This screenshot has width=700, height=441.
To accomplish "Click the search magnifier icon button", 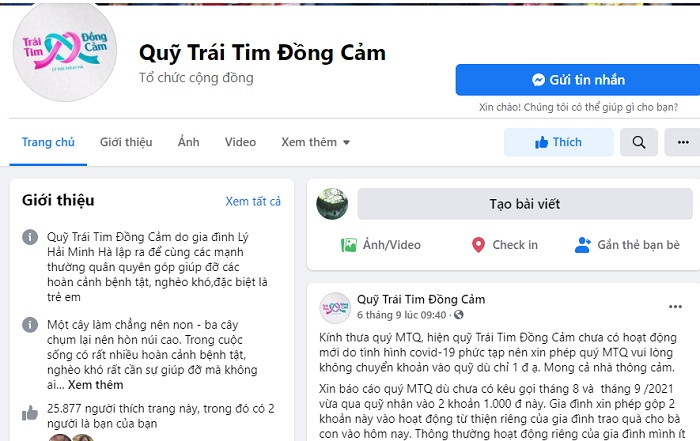I will [638, 142].
